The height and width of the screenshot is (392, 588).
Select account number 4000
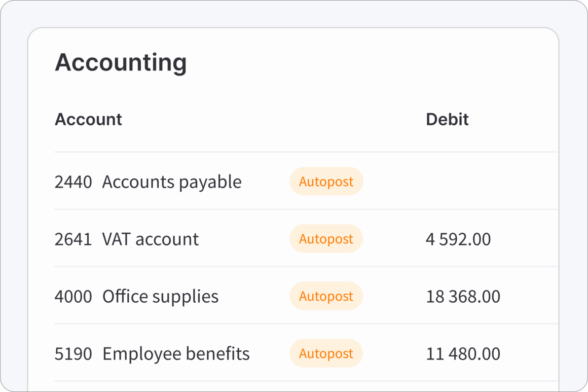pos(73,296)
